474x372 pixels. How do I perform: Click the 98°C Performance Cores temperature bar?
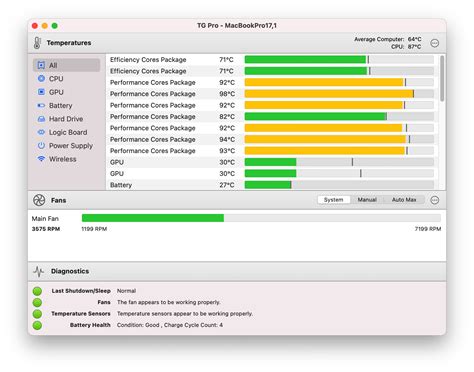(x=339, y=94)
